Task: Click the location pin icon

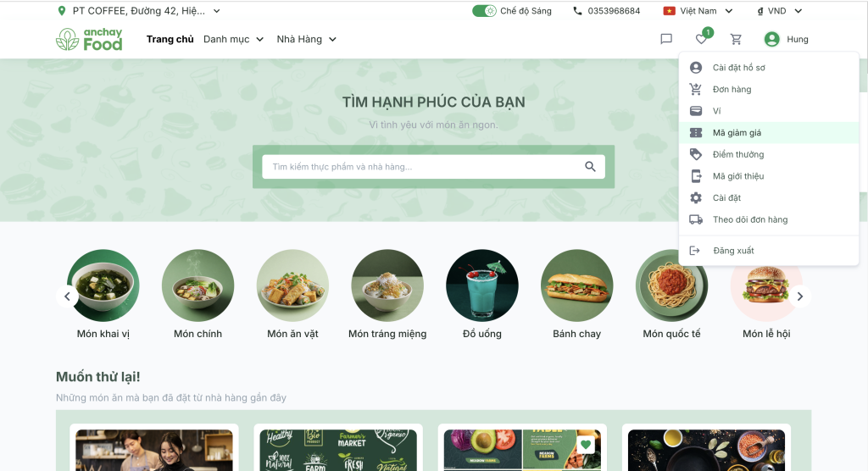Action: click(61, 10)
